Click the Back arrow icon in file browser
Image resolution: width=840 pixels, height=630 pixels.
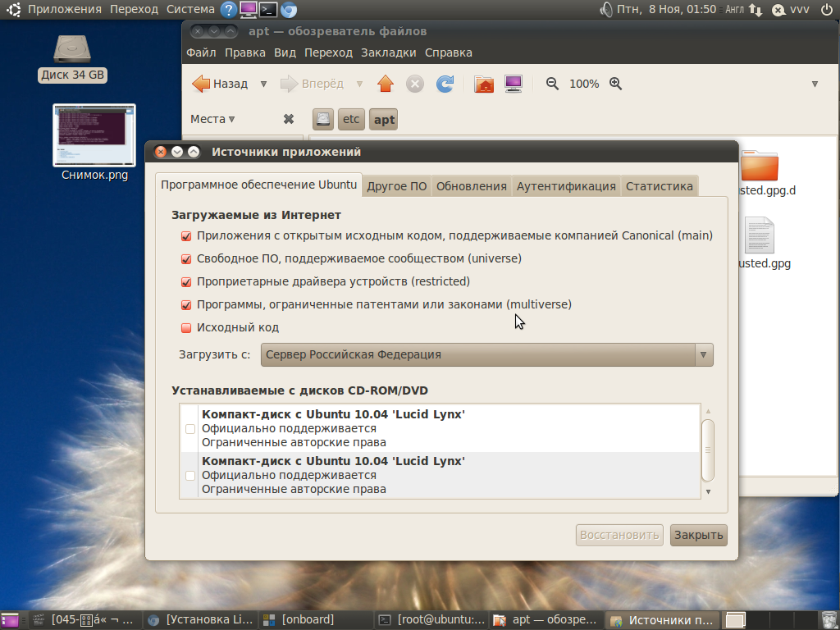coord(201,84)
